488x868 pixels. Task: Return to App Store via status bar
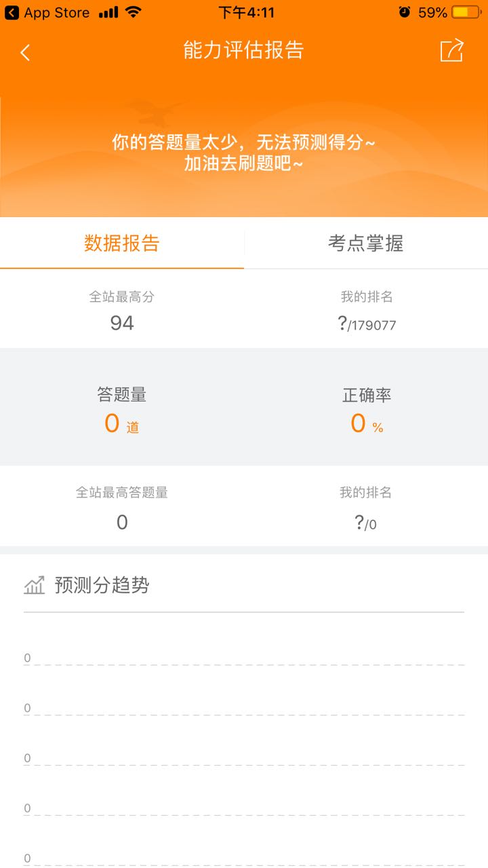[47, 12]
